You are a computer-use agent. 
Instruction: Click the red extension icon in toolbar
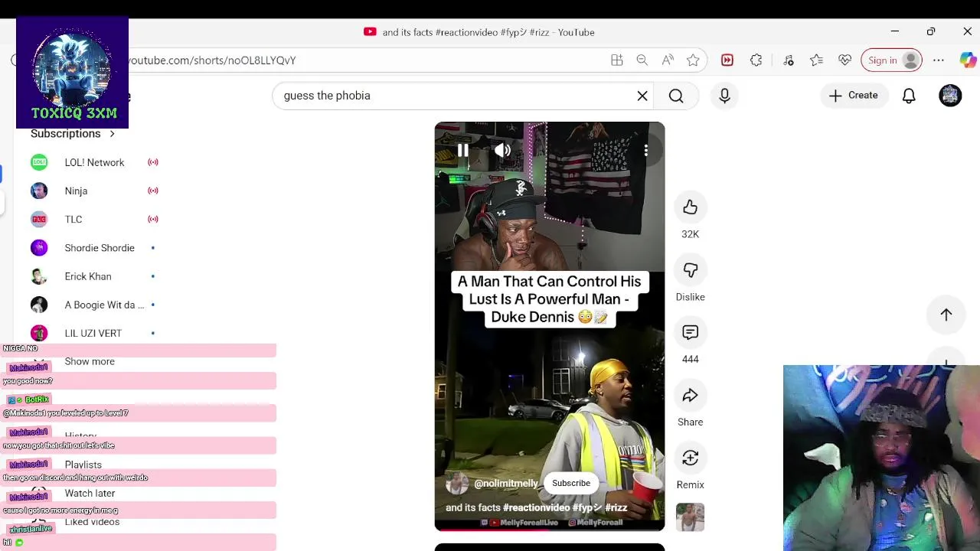pyautogui.click(x=727, y=60)
